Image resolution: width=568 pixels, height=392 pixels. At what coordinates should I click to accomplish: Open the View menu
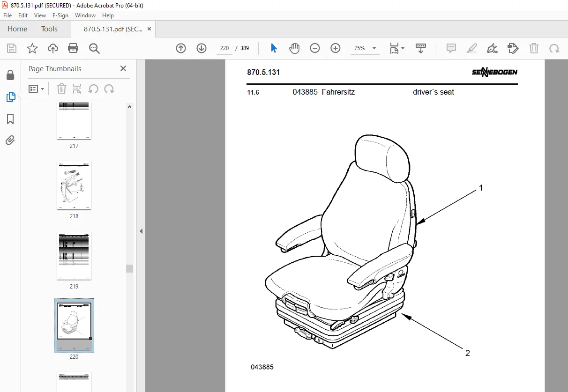tap(40, 15)
